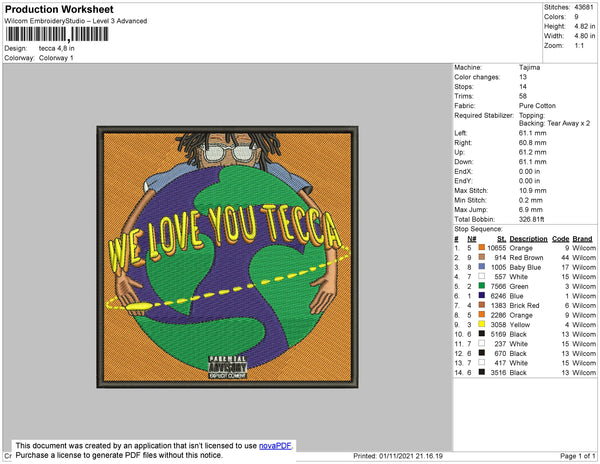Viewport: 600px width, 464px height.
Task: Click the 'Printed: 01/11/2021 21.16.19' footer text
Action: point(398,456)
